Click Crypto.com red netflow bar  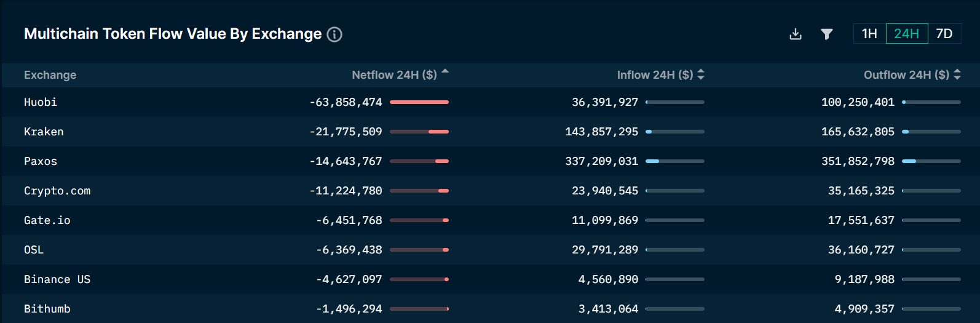443,191
